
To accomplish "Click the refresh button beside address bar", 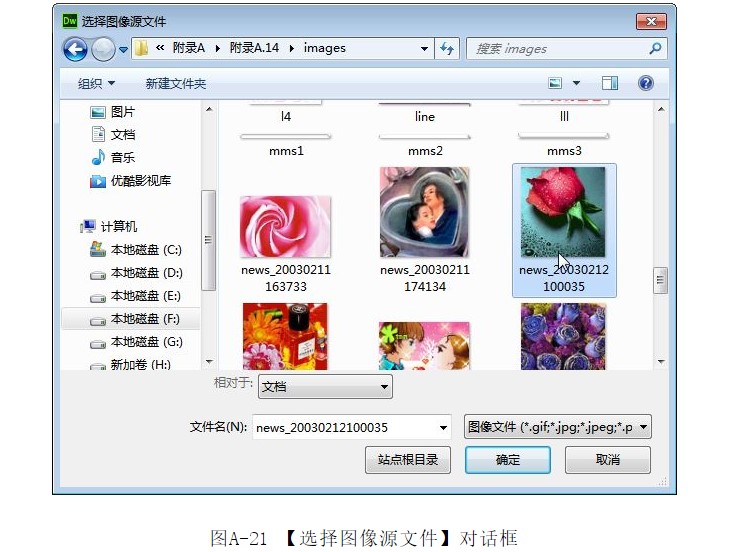I will pyautogui.click(x=447, y=48).
